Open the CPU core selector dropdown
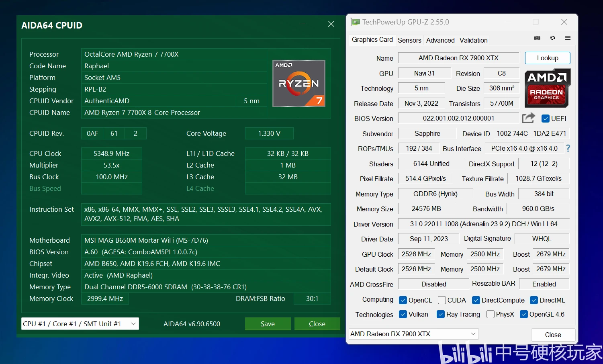The height and width of the screenshot is (364, 603). (80, 324)
